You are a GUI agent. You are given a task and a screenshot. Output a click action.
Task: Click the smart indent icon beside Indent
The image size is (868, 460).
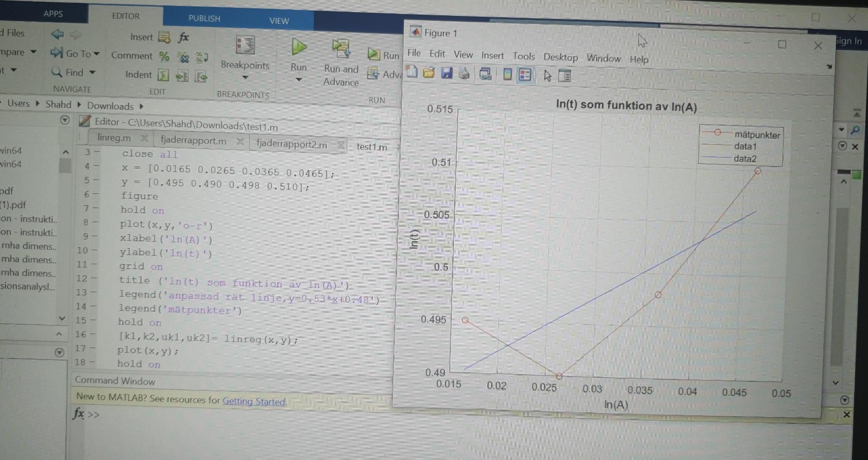163,75
